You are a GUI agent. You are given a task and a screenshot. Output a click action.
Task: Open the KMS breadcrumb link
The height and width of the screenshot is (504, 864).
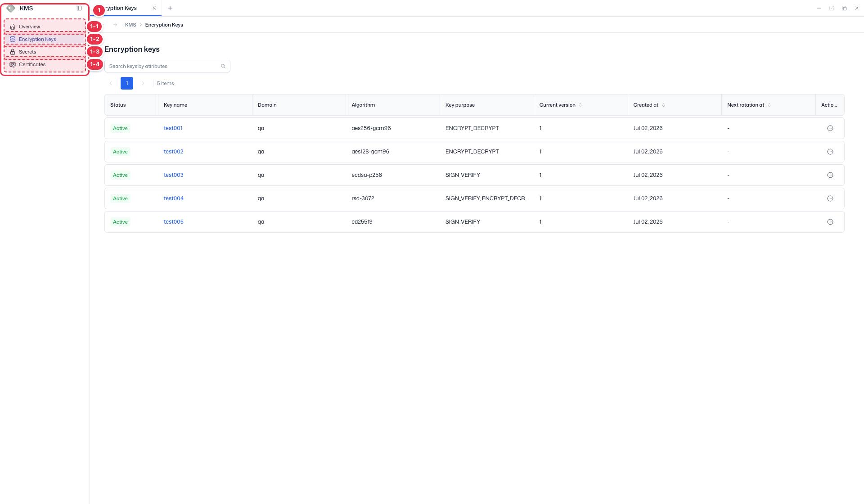(130, 25)
